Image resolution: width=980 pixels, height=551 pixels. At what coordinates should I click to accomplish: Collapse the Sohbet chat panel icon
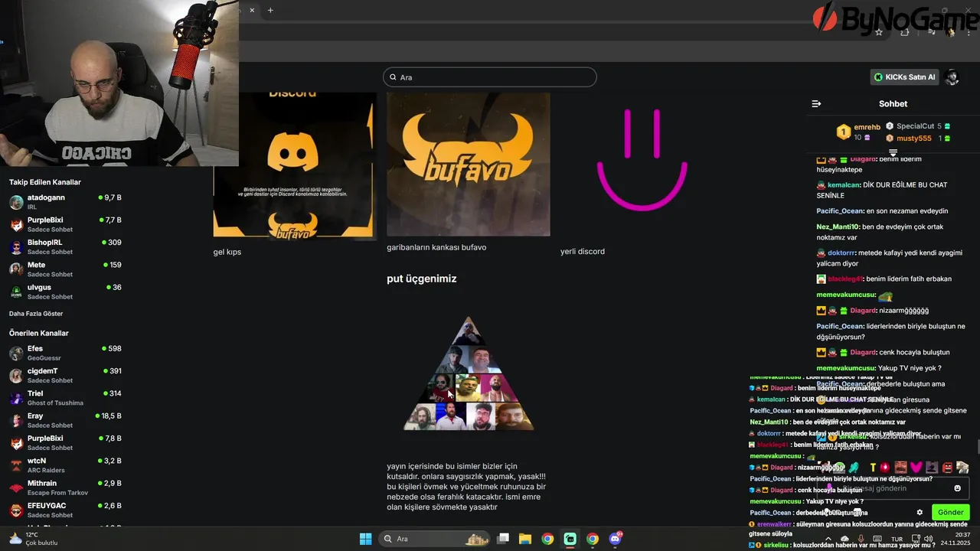[816, 103]
